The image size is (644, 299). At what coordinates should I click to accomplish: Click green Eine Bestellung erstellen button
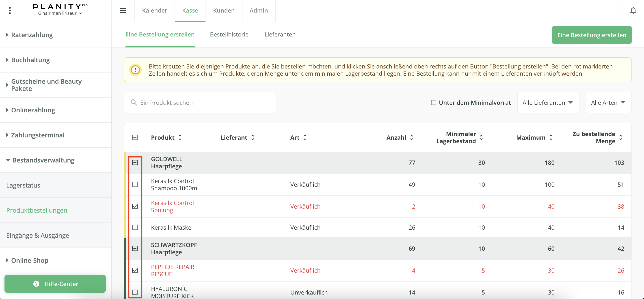(x=592, y=35)
